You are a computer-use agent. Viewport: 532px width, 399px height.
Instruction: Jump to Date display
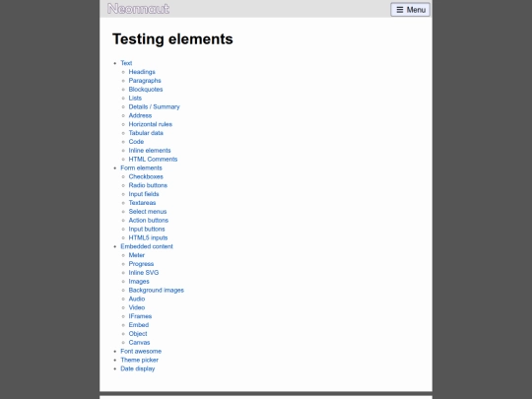[x=137, y=368]
